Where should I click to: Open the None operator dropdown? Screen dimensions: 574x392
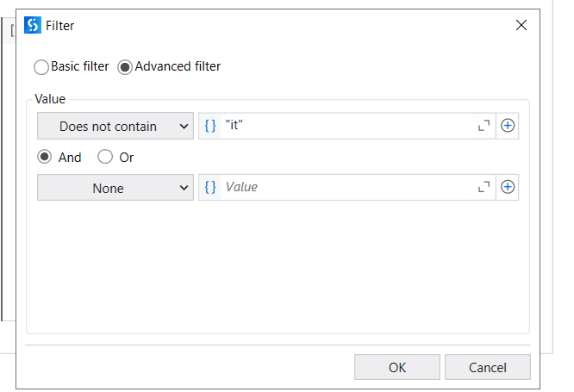(x=115, y=188)
